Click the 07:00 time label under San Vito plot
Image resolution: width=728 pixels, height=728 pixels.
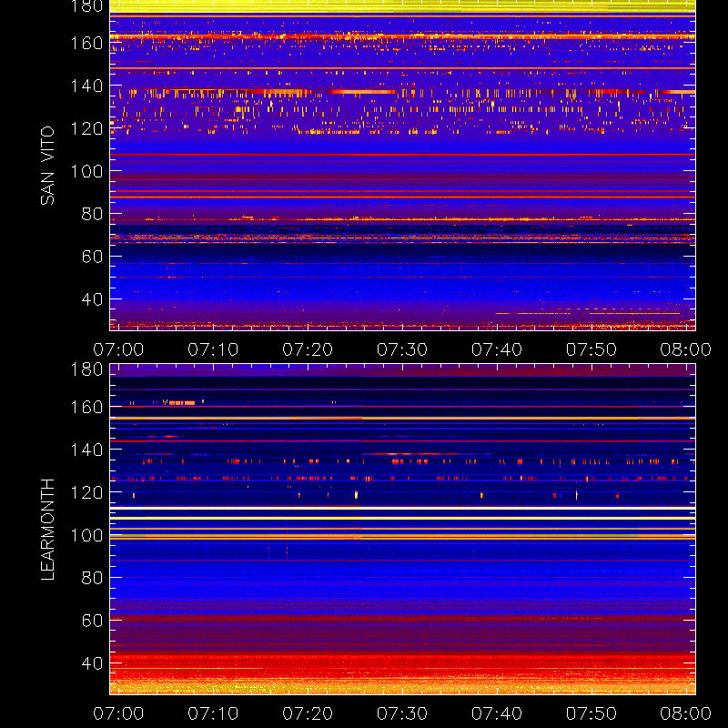118,349
